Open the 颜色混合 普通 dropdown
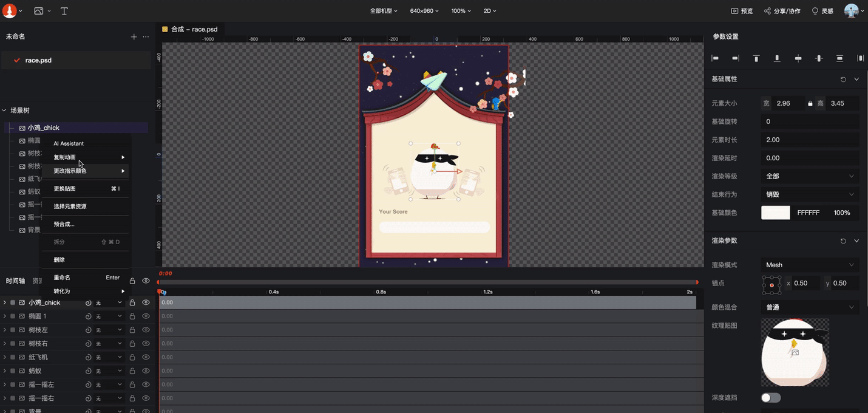Image resolution: width=868 pixels, height=413 pixels. (810, 307)
